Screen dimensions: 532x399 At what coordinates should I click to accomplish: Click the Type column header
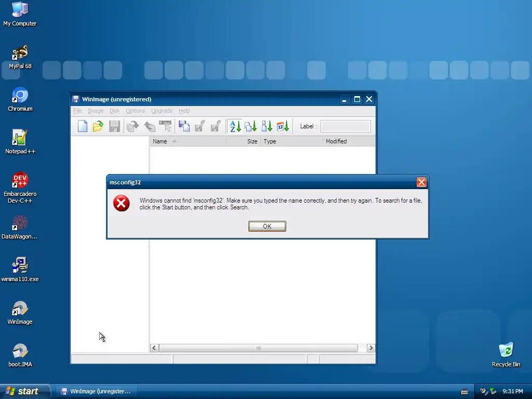pos(291,141)
